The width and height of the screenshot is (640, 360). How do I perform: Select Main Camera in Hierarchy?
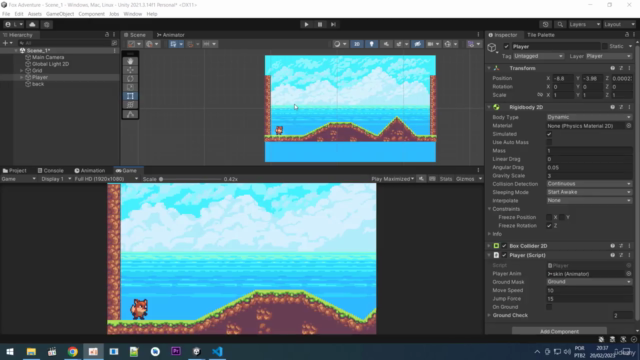click(x=48, y=57)
